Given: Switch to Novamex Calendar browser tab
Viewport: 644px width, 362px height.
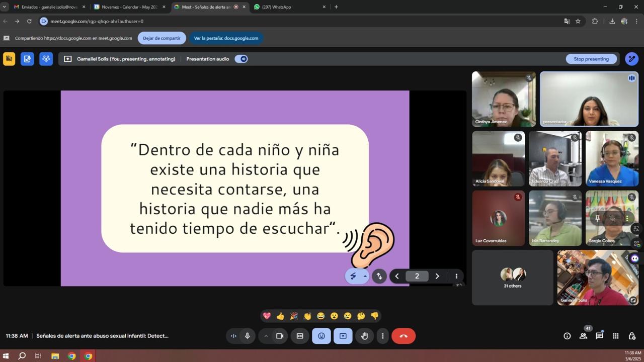Looking at the screenshot, I should [129, 7].
